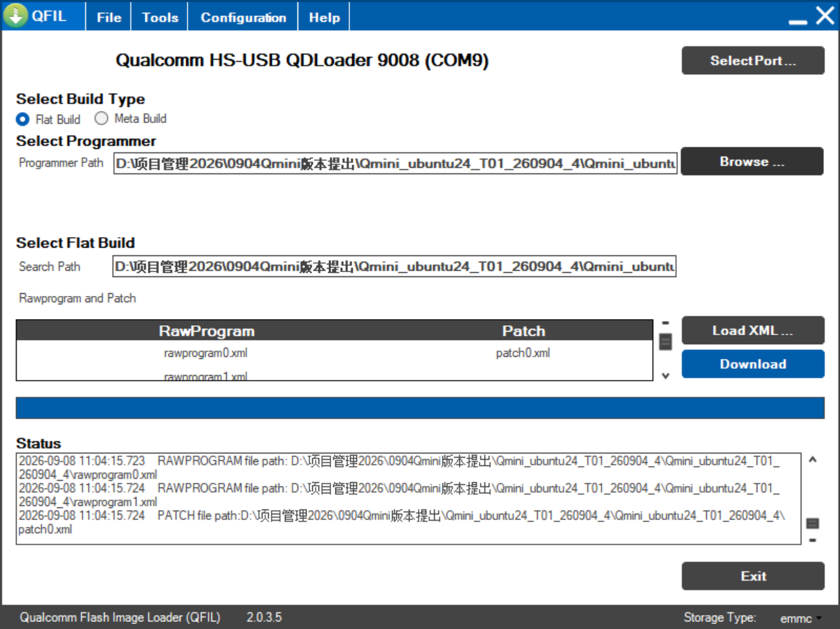
Task: Open the Configuration menu
Action: (244, 17)
